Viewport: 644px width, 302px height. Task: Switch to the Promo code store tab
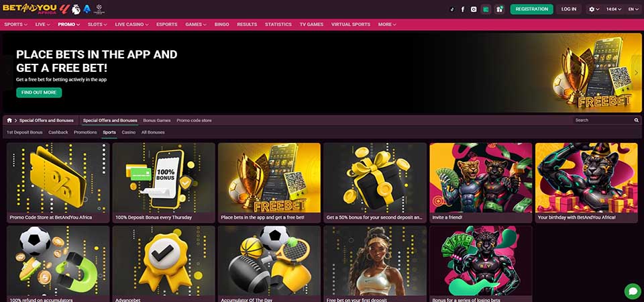pos(195,120)
